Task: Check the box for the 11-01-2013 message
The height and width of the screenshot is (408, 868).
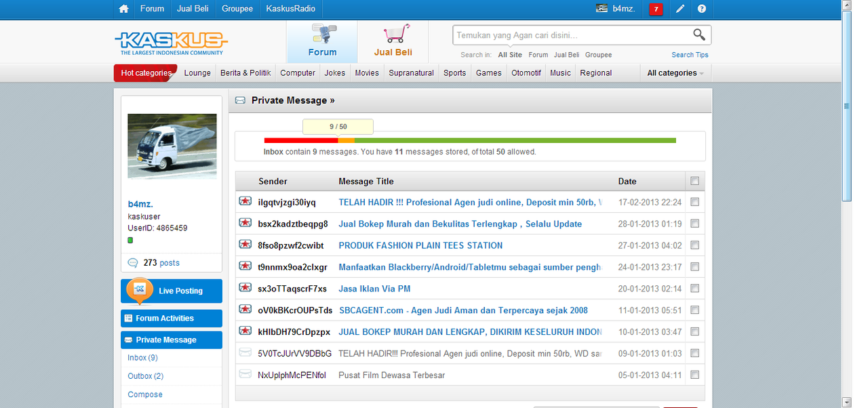Action: [x=694, y=310]
